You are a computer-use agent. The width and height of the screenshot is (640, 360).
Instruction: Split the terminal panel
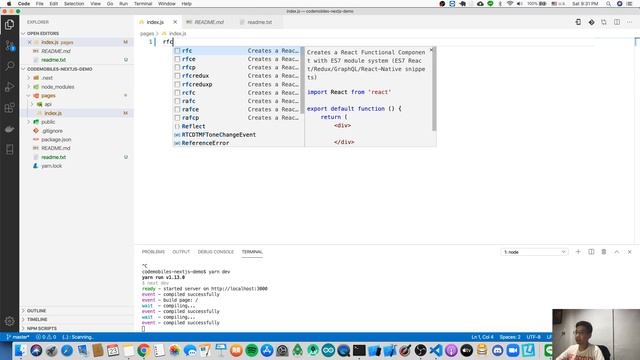[x=591, y=252]
